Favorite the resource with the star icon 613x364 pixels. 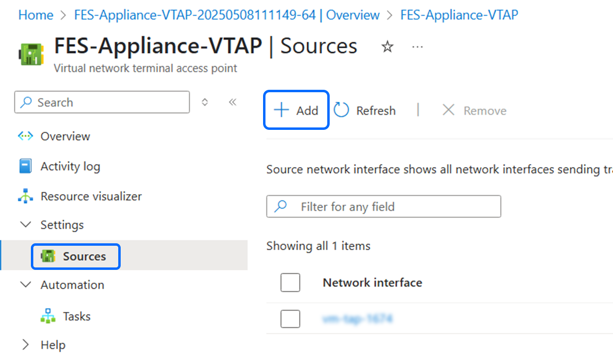click(x=387, y=47)
